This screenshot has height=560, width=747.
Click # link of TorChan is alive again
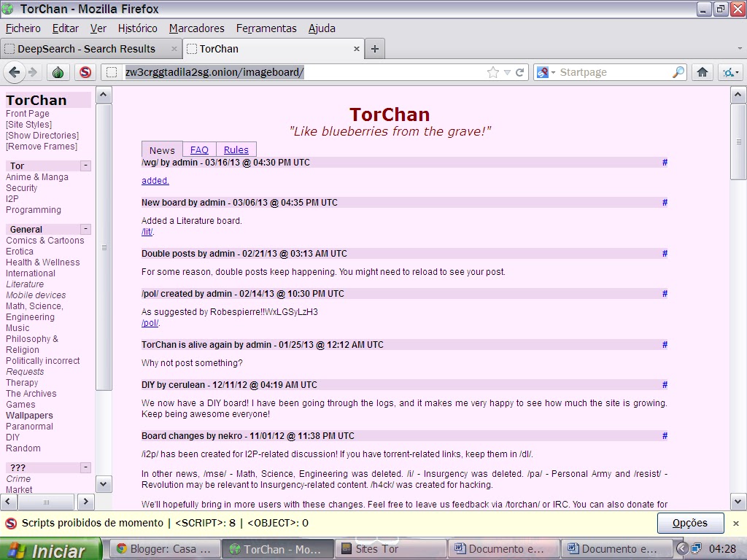pyautogui.click(x=665, y=344)
